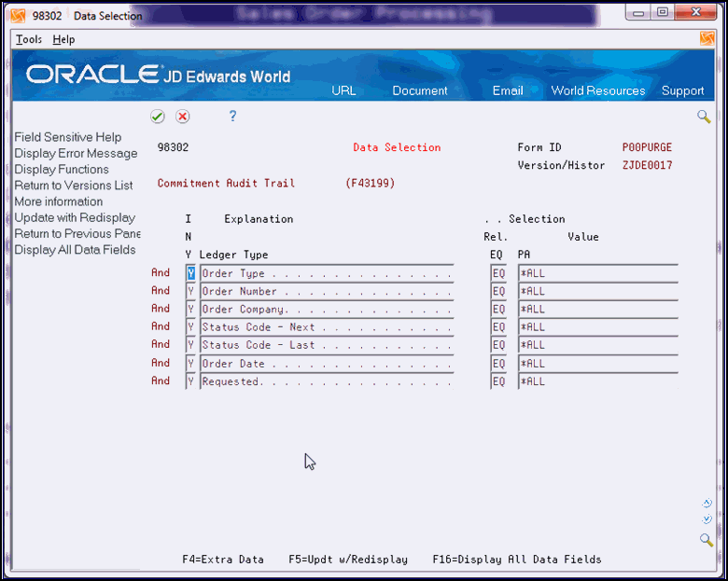The width and height of the screenshot is (728, 581).
Task: Click F16=Display All Data Fields text
Action: tap(517, 560)
